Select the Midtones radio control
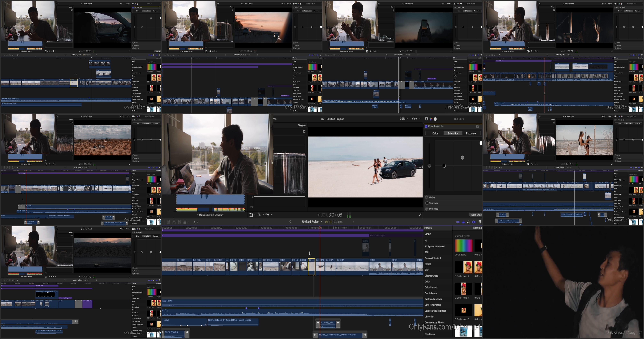Image resolution: width=644 pixels, height=339 pixels. pyautogui.click(x=427, y=209)
